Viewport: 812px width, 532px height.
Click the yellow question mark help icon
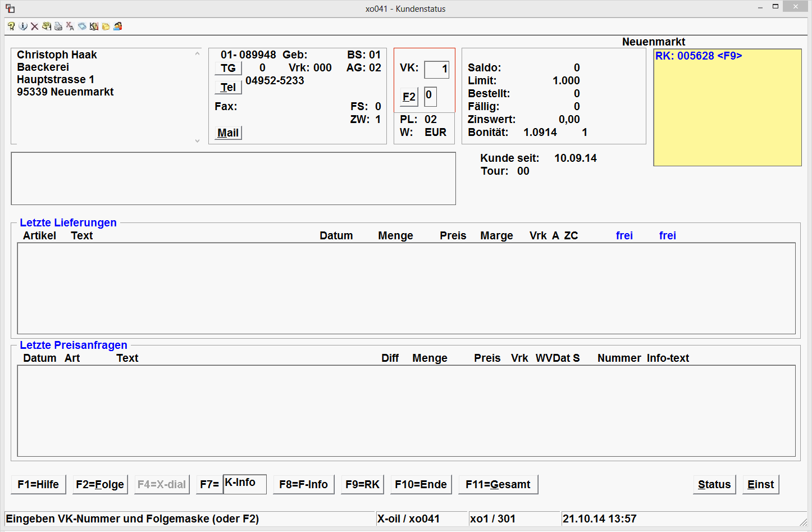pos(11,26)
